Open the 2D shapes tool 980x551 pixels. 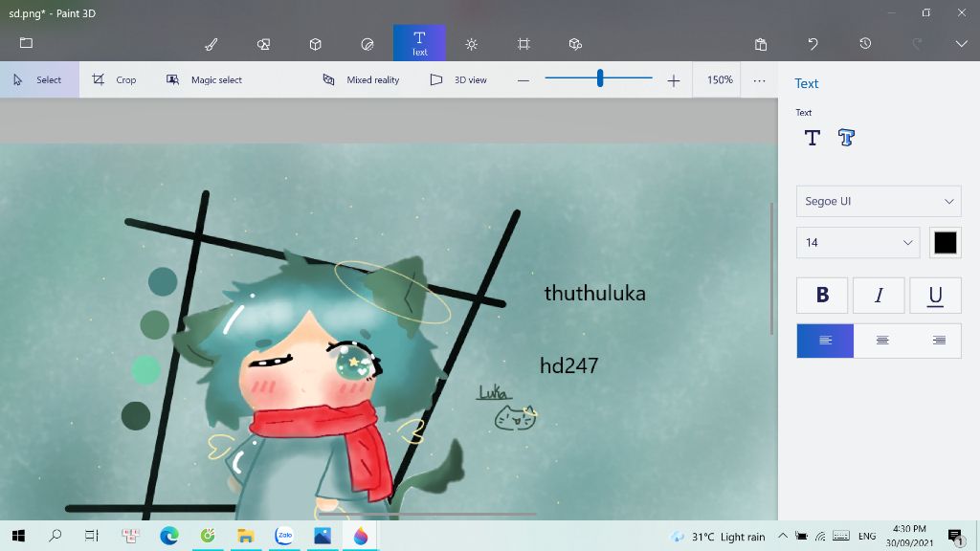click(x=264, y=44)
